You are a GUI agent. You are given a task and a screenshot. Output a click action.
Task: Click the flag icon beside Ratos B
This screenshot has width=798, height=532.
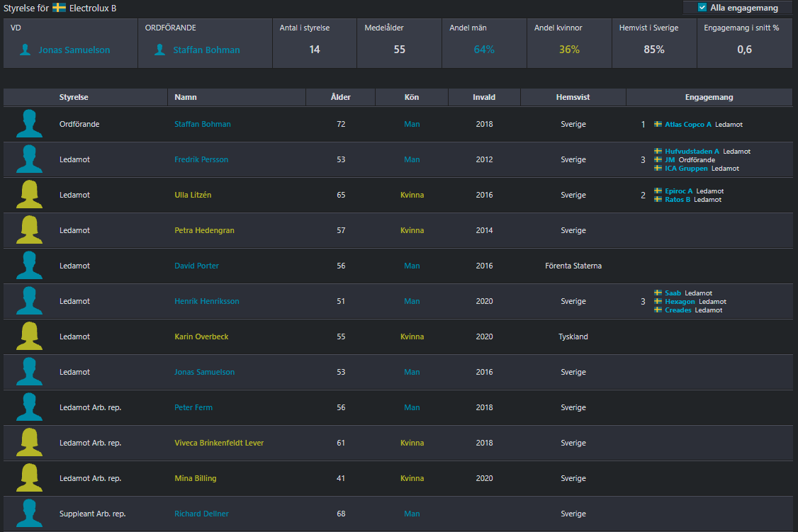tap(658, 199)
